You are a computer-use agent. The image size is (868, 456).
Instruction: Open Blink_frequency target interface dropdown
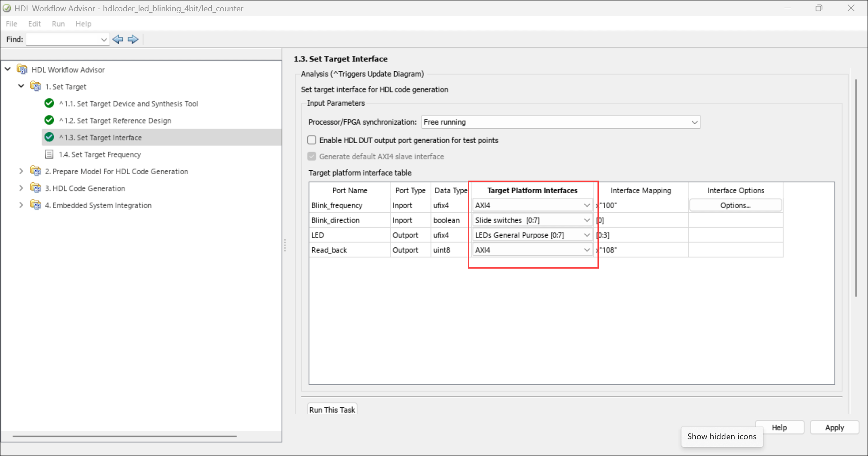tap(532, 205)
